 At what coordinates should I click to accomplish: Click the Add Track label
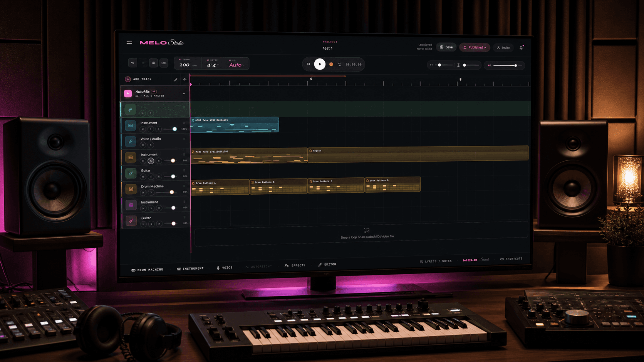pos(143,79)
